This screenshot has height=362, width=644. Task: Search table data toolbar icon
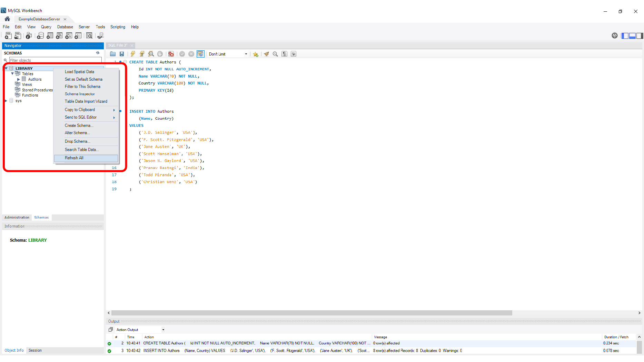[89, 36]
